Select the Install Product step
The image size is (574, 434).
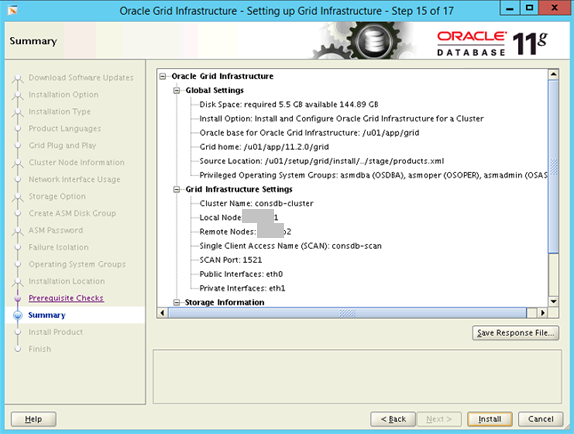click(x=56, y=332)
